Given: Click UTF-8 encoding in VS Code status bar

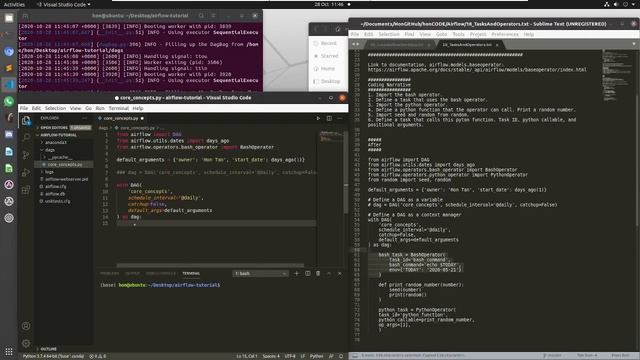Looking at the screenshot, I should tap(290, 356).
